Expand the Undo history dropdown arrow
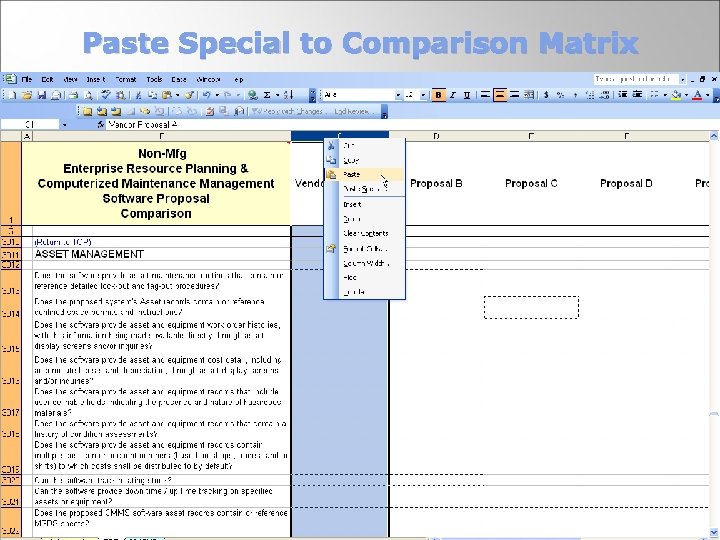720x540 pixels. pyautogui.click(x=217, y=95)
